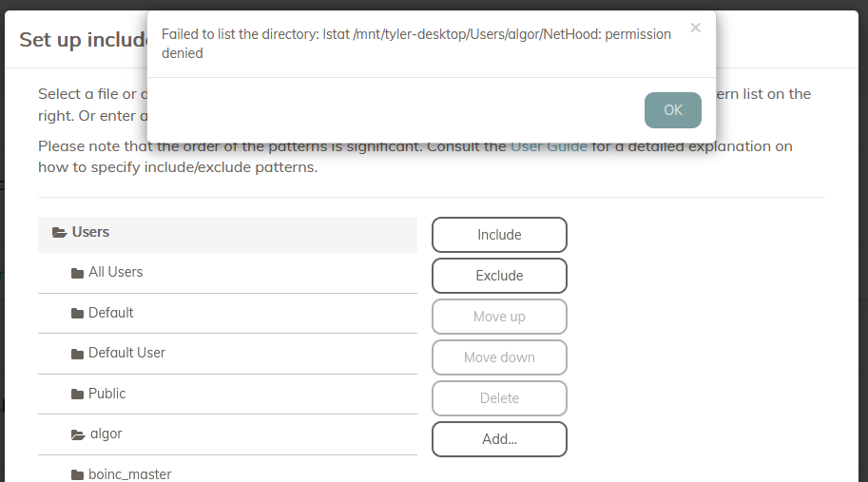Viewport: 868px width, 482px height.
Task: Click the folder icon next to Public
Action: (x=78, y=394)
